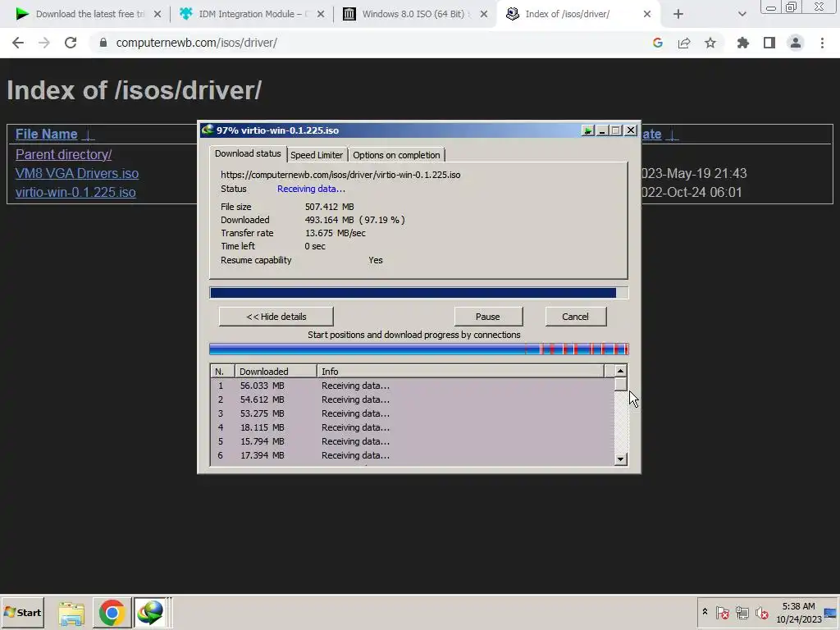Click the Google icon in the address bar

658,43
